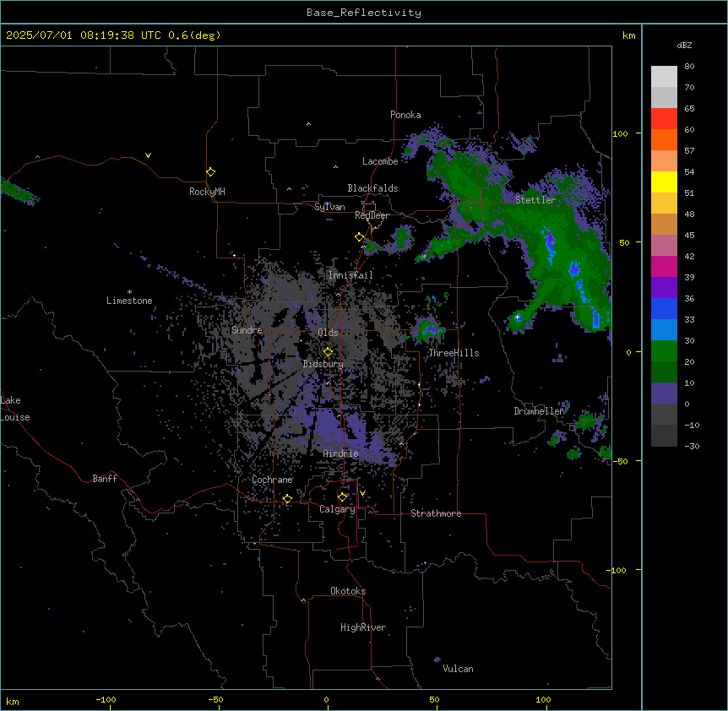The width and height of the screenshot is (728, 711).
Task: Pick the orange 57-60 dBZ legend swatch
Action: coord(664,140)
